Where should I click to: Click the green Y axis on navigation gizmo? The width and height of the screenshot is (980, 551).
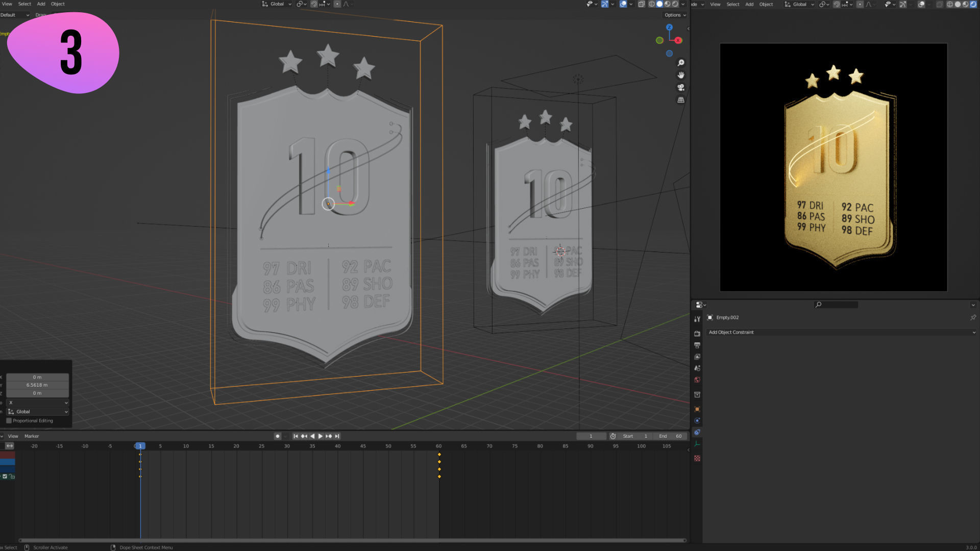(x=659, y=40)
